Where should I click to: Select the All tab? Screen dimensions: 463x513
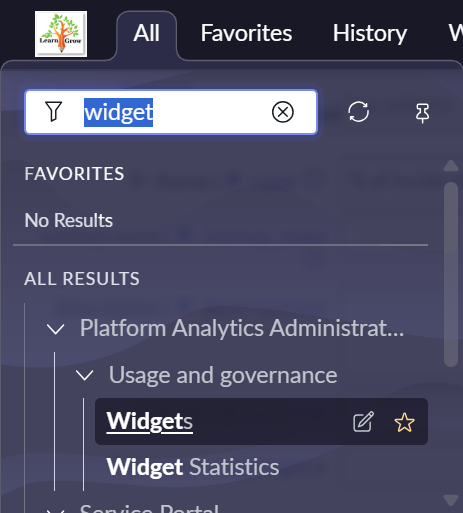[146, 33]
